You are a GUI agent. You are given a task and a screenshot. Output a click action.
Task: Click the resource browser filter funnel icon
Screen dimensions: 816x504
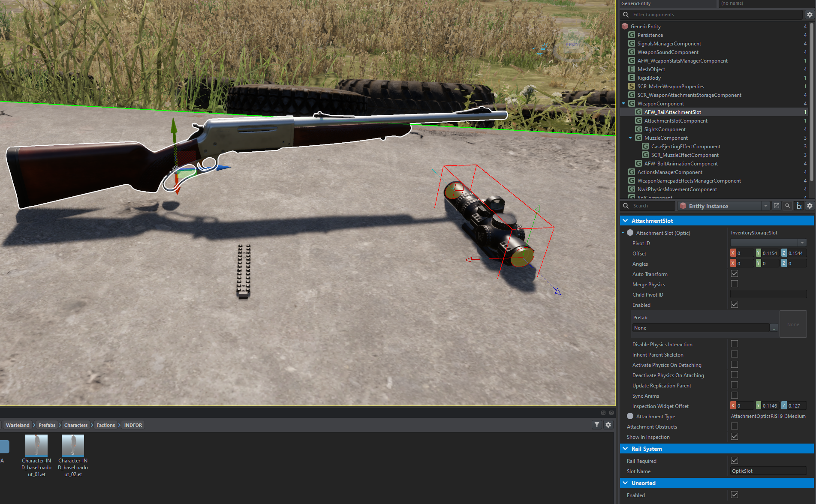point(597,425)
